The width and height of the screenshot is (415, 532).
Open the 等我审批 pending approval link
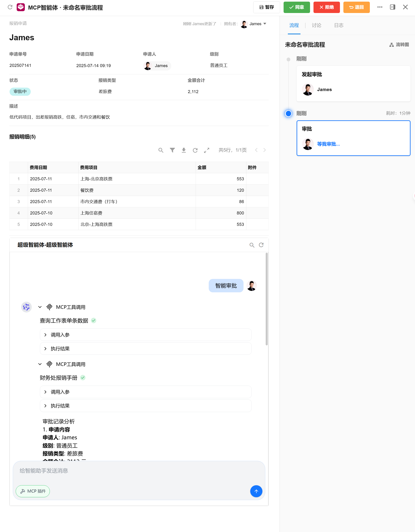(328, 144)
